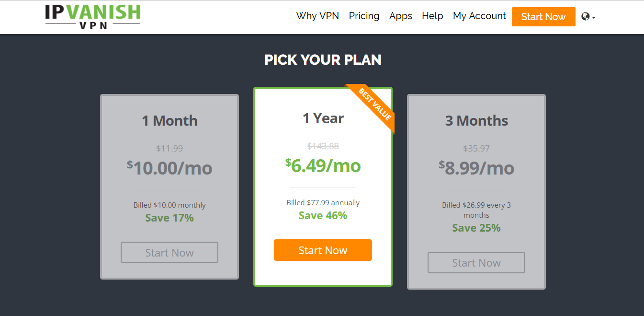This screenshot has width=644, height=316.
Task: Start the 1 Month plan
Action: 169,253
